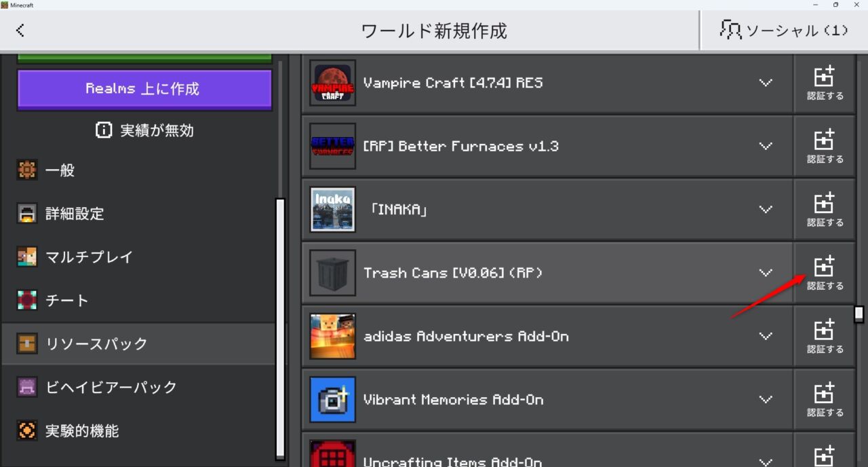Click the Uncrafting Items Add-On title

tap(453, 462)
